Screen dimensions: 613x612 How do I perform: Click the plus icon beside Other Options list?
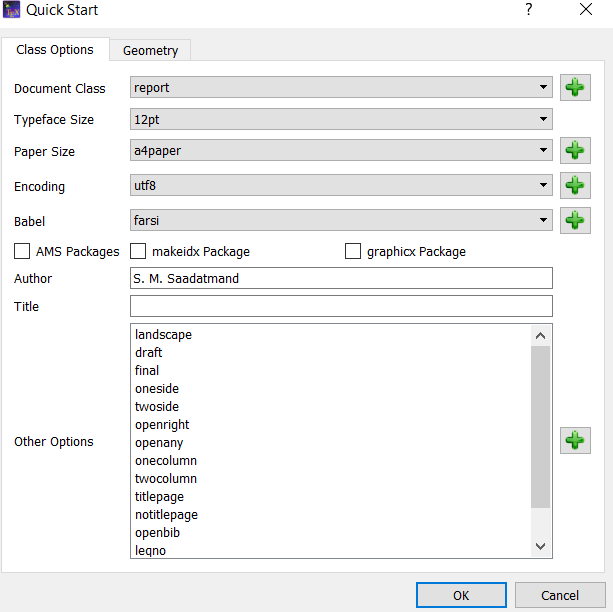coord(575,440)
